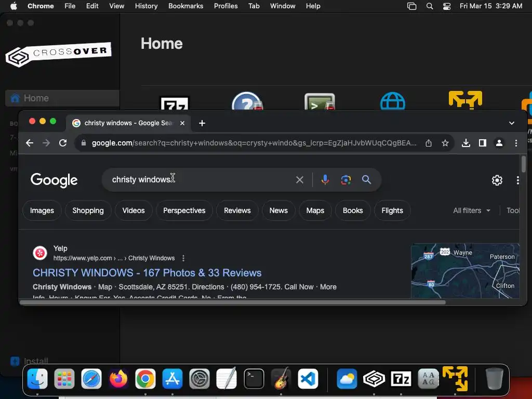The height and width of the screenshot is (399, 532).
Task: Open System Settings from the Dock
Action: 199,379
